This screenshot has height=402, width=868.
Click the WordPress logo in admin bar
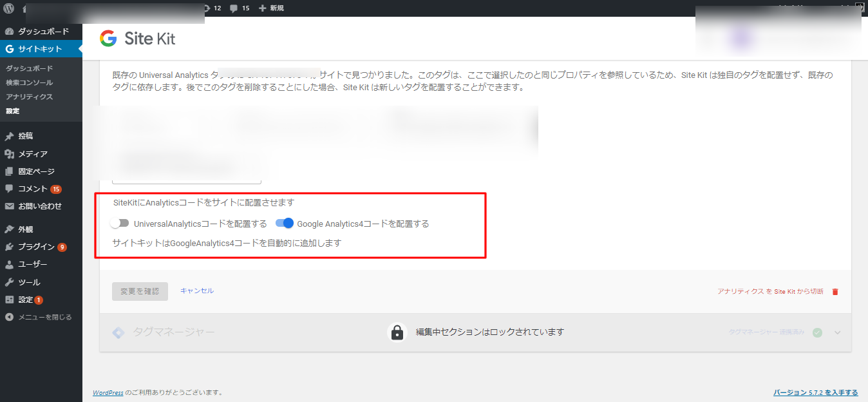[x=9, y=8]
